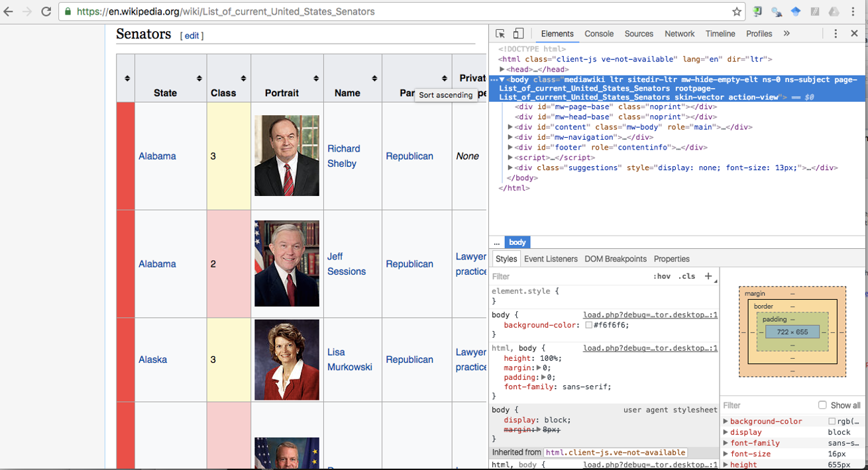Close the DevTools panel
Image resolution: width=868 pixels, height=470 pixels.
click(x=854, y=34)
